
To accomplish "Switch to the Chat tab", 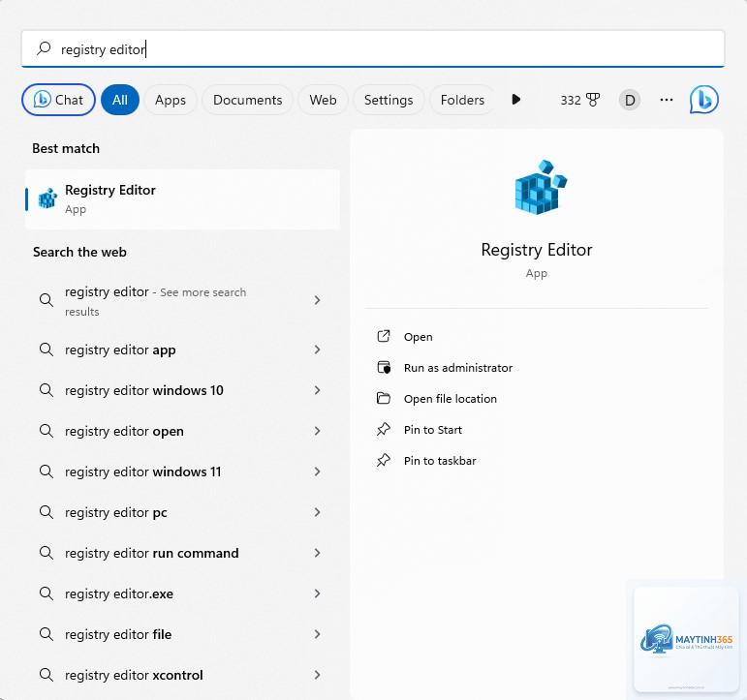I will pos(58,100).
